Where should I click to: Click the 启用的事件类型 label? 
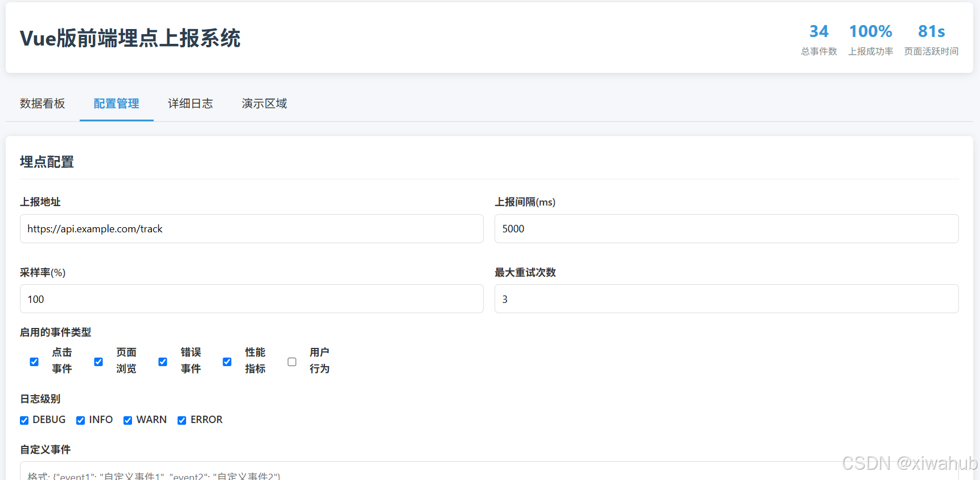point(56,332)
